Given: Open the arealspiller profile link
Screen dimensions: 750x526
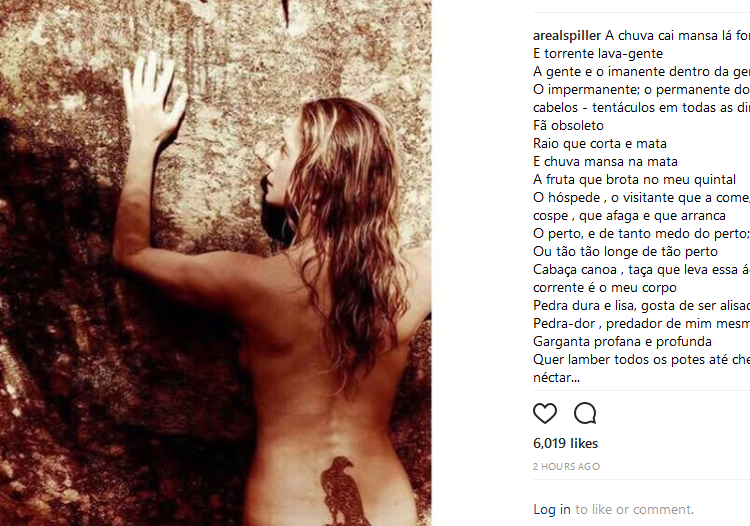Looking at the screenshot, I should [567, 35].
